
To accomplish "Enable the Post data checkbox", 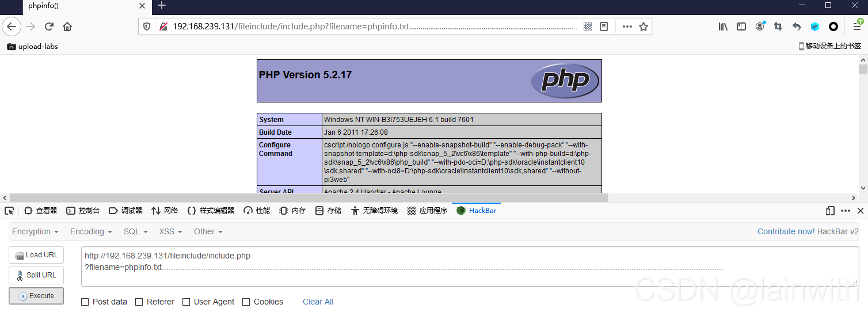I will [x=85, y=302].
